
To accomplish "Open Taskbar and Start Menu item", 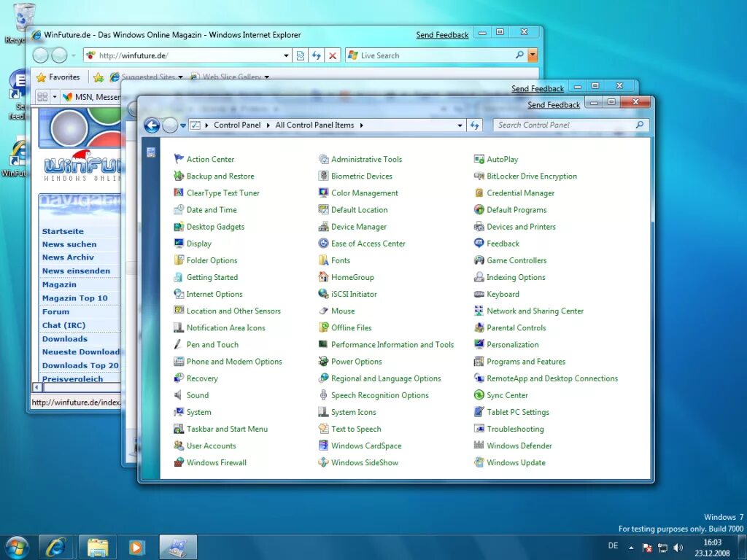I will point(228,429).
